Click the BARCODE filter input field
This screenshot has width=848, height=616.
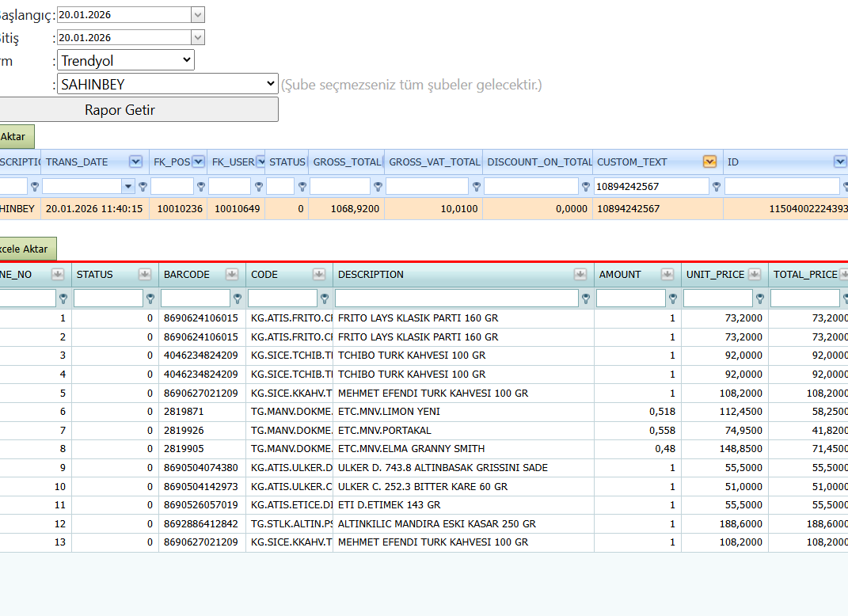(x=196, y=298)
